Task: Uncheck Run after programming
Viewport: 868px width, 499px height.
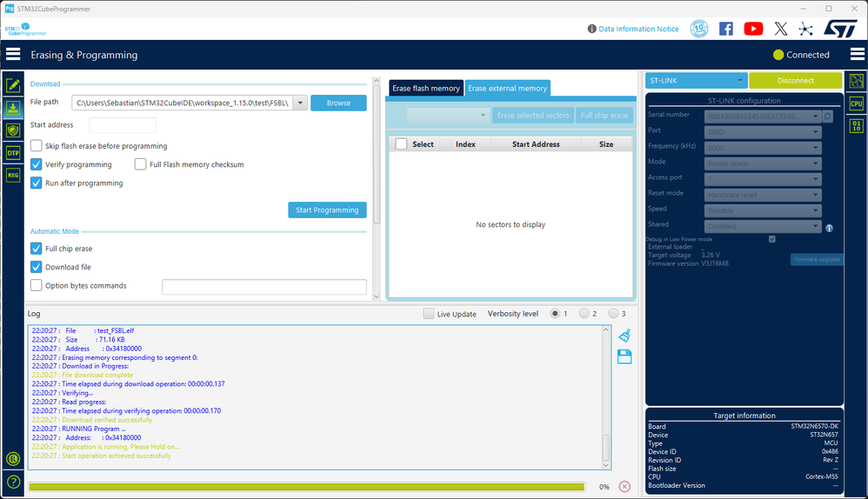Action: 36,183
